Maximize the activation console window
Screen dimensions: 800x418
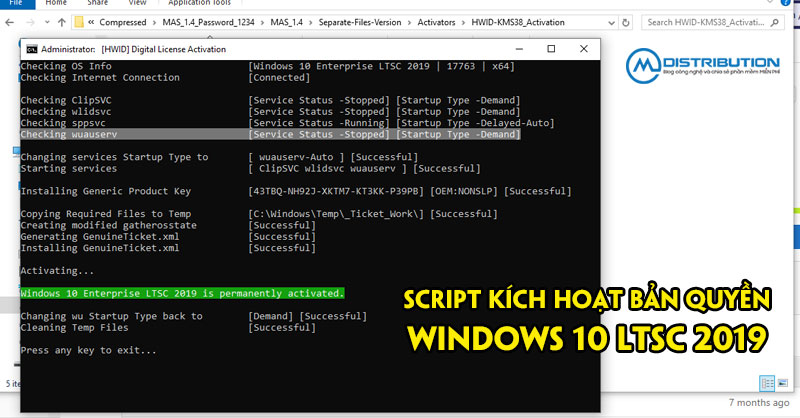[x=551, y=49]
